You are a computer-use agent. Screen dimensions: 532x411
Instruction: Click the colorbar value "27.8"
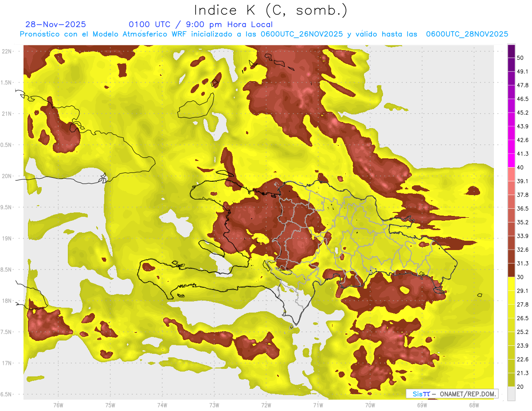523,304
